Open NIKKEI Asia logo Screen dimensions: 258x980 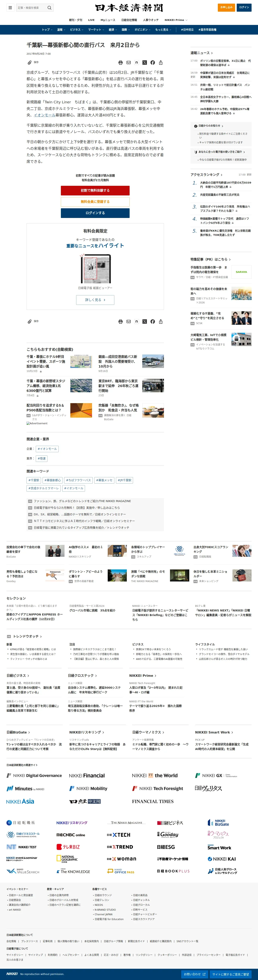pos(20,801)
